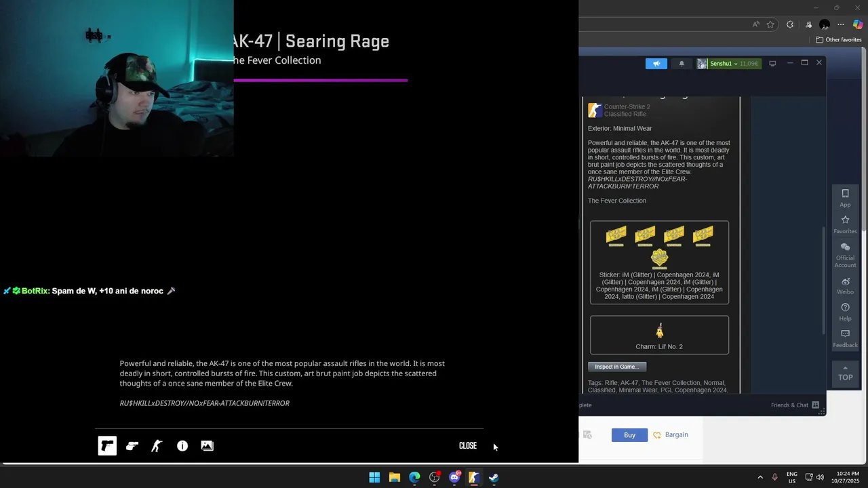
Task: Open the Weibo sidebar icon
Action: [x=845, y=285]
